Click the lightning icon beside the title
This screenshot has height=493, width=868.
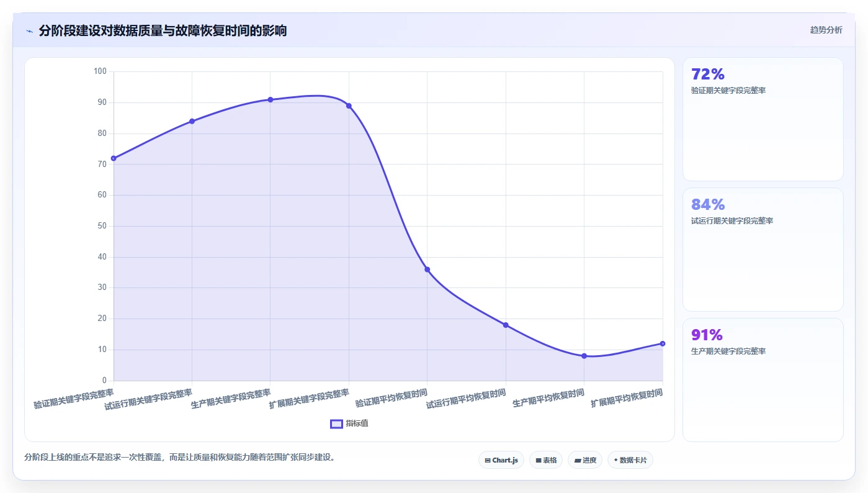[x=30, y=31]
